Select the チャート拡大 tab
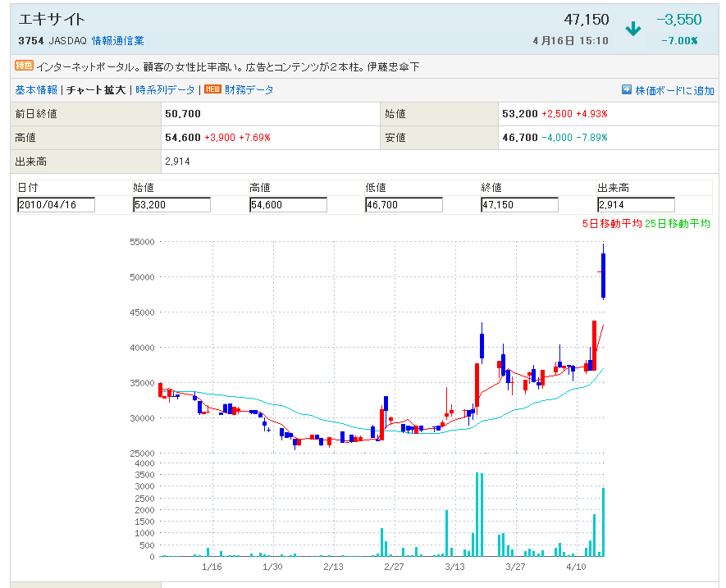Viewport: 726px width, 588px height. 96,90
